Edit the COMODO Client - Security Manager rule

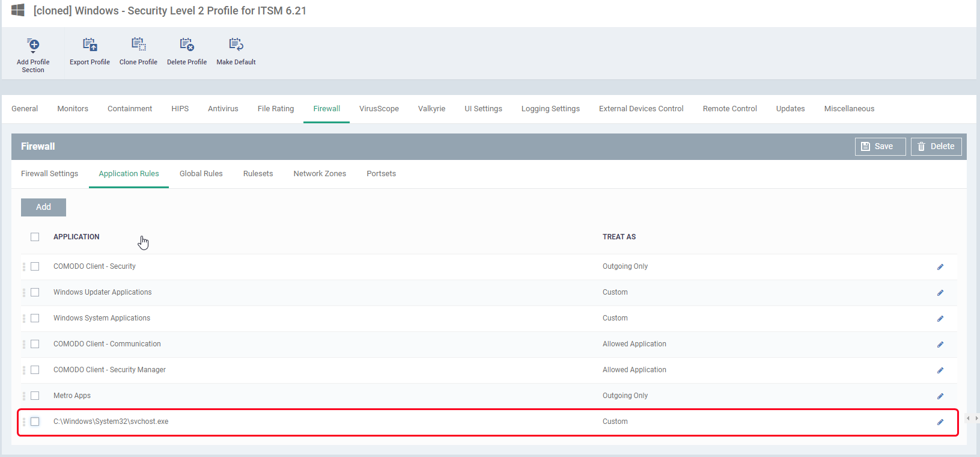(x=940, y=370)
